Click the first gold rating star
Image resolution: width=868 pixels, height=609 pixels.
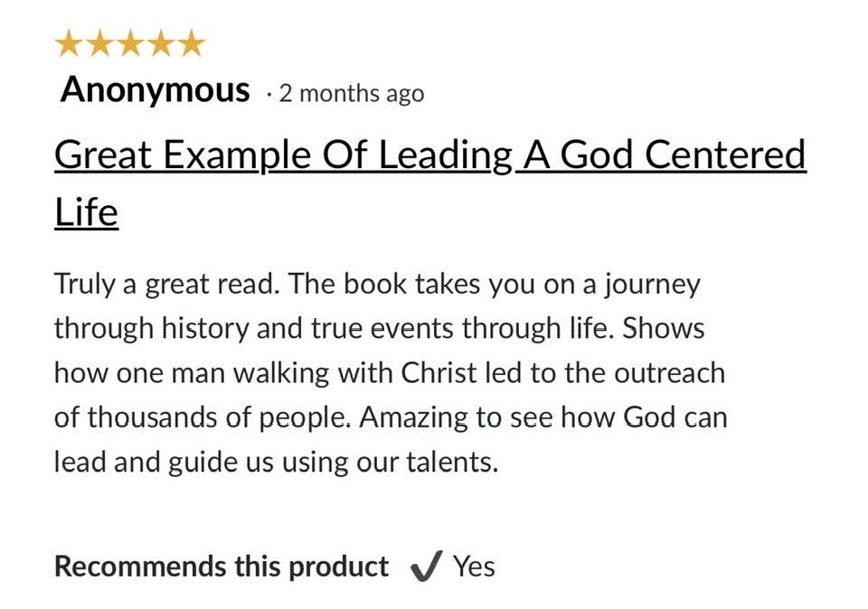70,43
